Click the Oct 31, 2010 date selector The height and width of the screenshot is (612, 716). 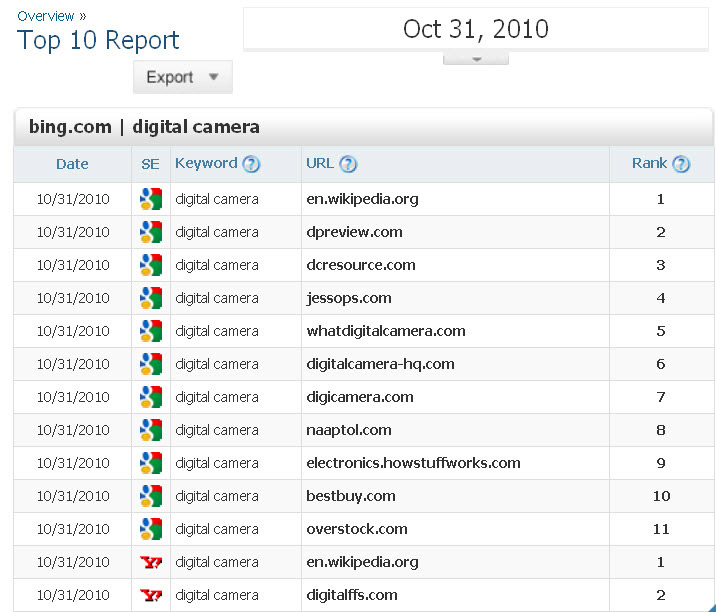(x=476, y=28)
